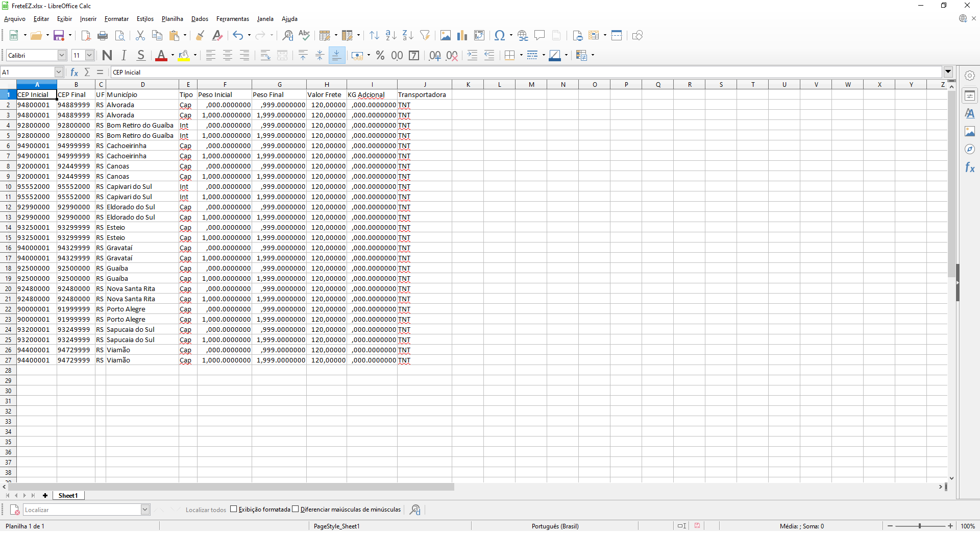Image resolution: width=980 pixels, height=533 pixels.
Task: Click the zoom in plus button
Action: click(x=950, y=526)
